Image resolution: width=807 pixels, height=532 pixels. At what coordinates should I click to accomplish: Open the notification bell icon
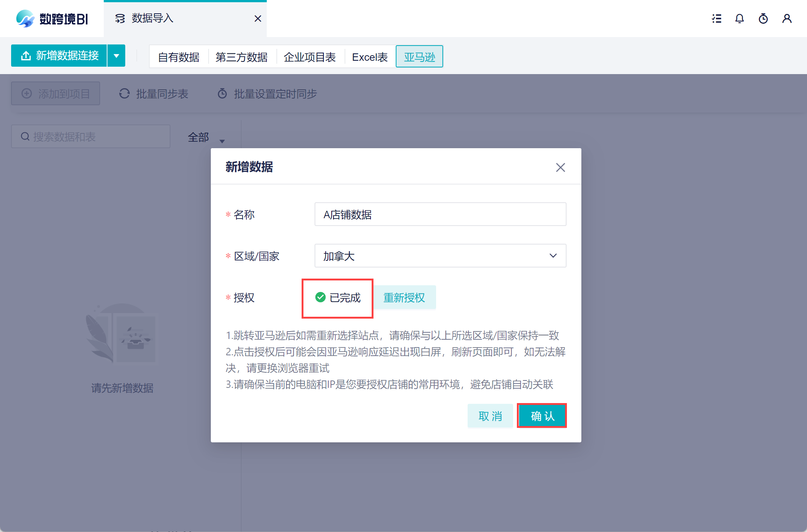click(x=740, y=19)
